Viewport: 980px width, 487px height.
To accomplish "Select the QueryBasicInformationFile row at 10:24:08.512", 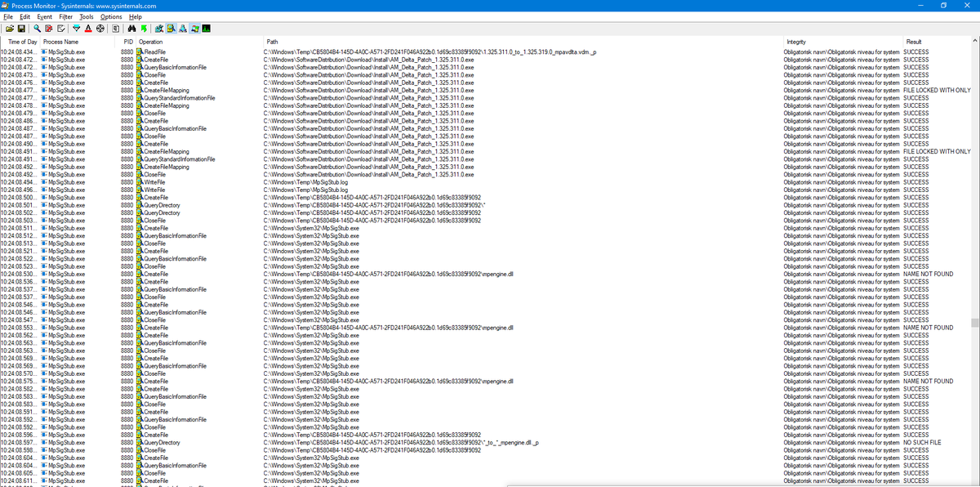I will click(x=486, y=235).
